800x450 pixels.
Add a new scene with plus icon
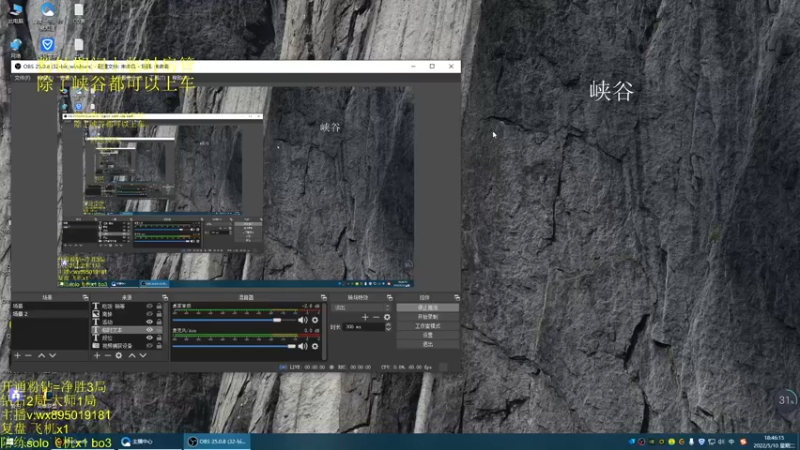(x=17, y=355)
